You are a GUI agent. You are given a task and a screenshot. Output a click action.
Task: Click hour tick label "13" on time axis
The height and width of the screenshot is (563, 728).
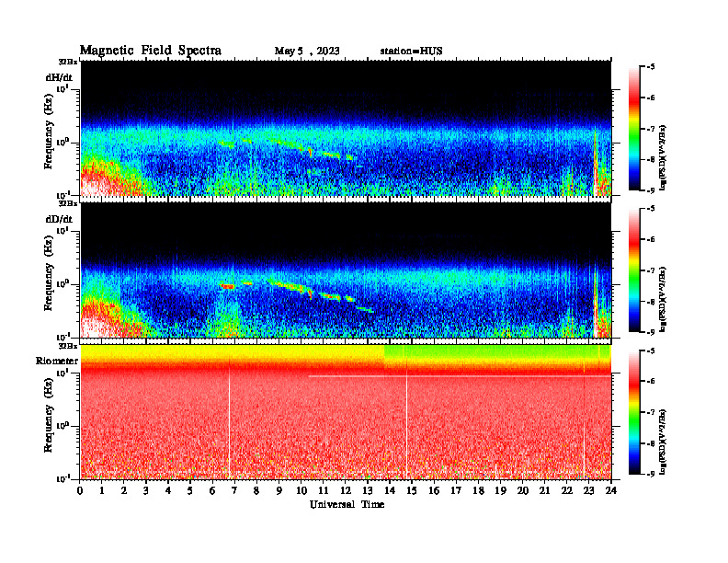tap(368, 491)
